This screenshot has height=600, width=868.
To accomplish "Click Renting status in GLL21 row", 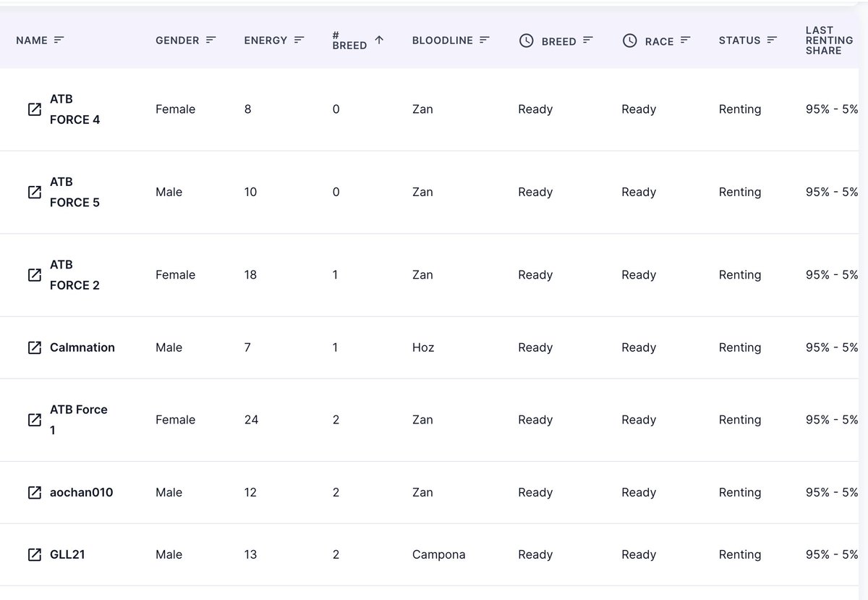I will pos(740,554).
